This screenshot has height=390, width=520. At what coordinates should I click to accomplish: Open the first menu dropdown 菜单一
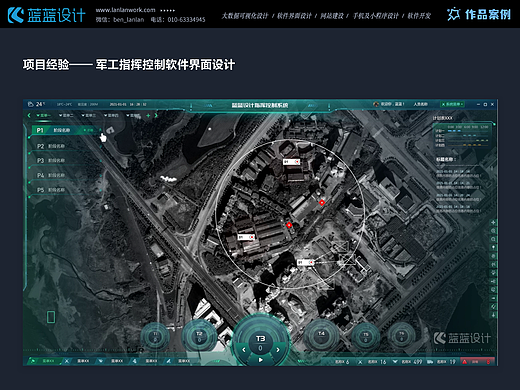point(44,115)
